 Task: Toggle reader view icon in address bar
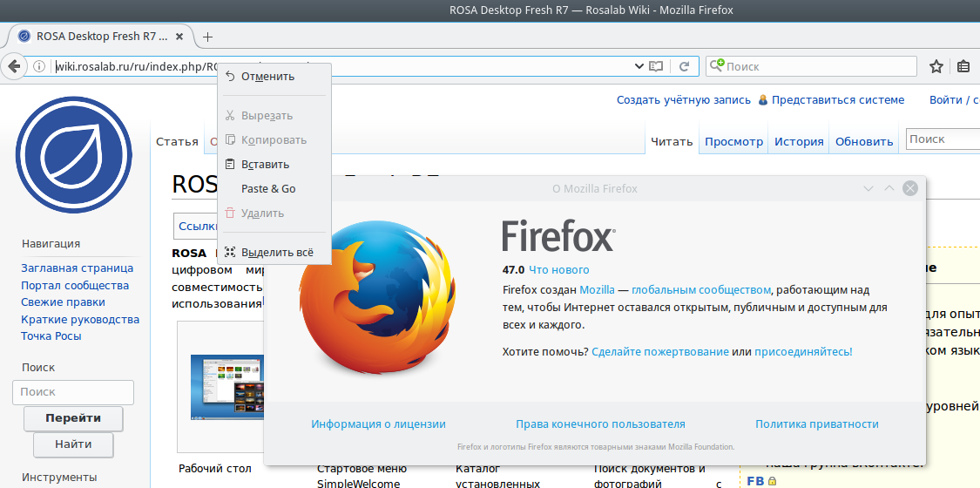pyautogui.click(x=656, y=66)
